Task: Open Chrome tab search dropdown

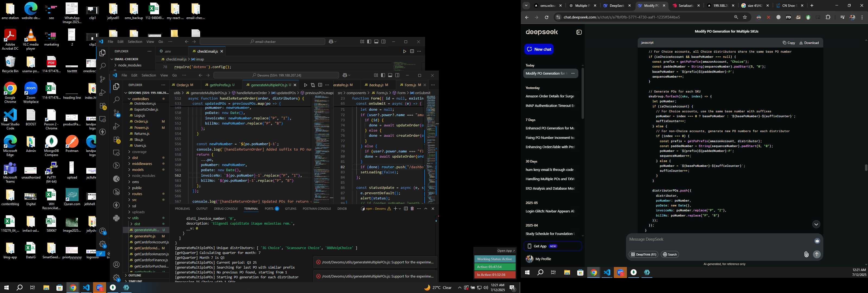Action: coord(526,6)
